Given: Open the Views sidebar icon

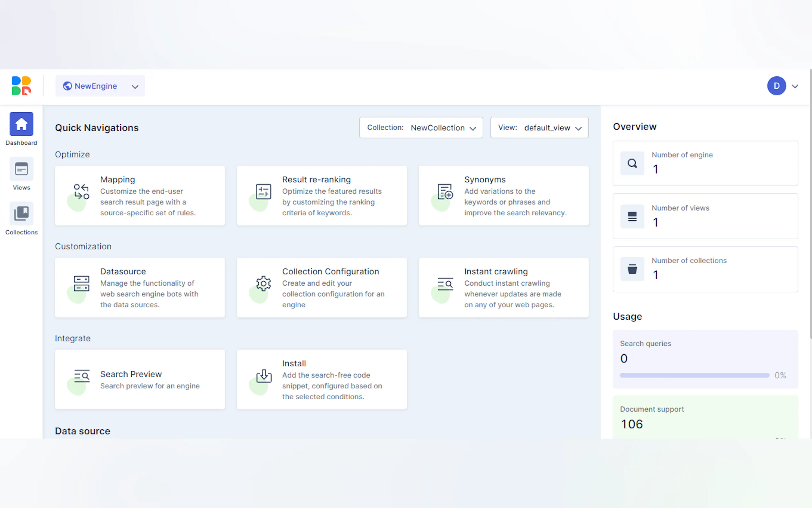Looking at the screenshot, I should tap(21, 169).
